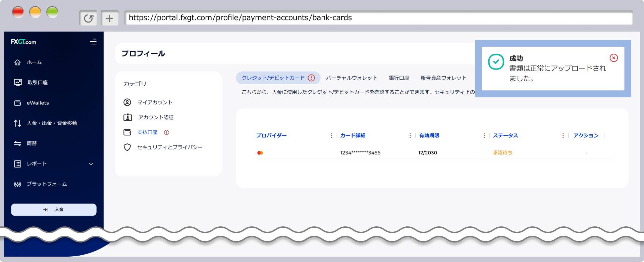The height and width of the screenshot is (262, 644).
Task: Click expiry date 12/2030
Action: [428, 153]
